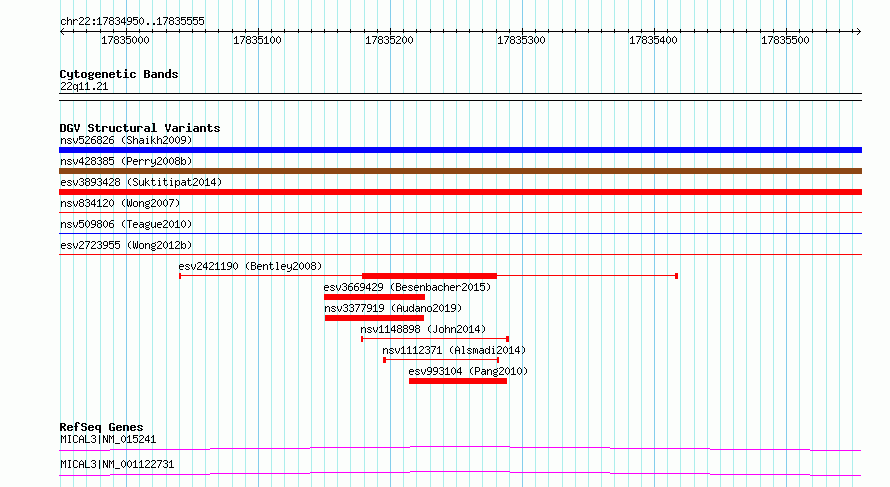Click the right arrowhead of the coordinate ruler
The image size is (890, 487).
[x=859, y=32]
